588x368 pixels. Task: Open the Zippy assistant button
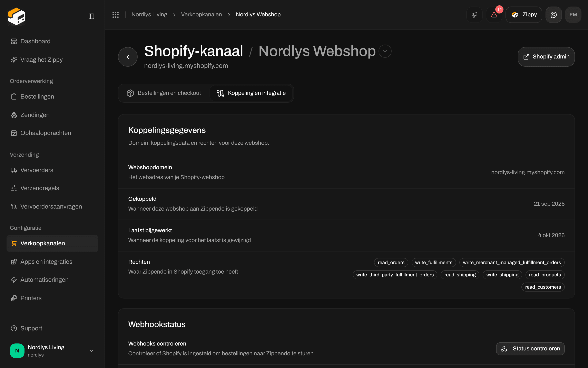point(524,15)
